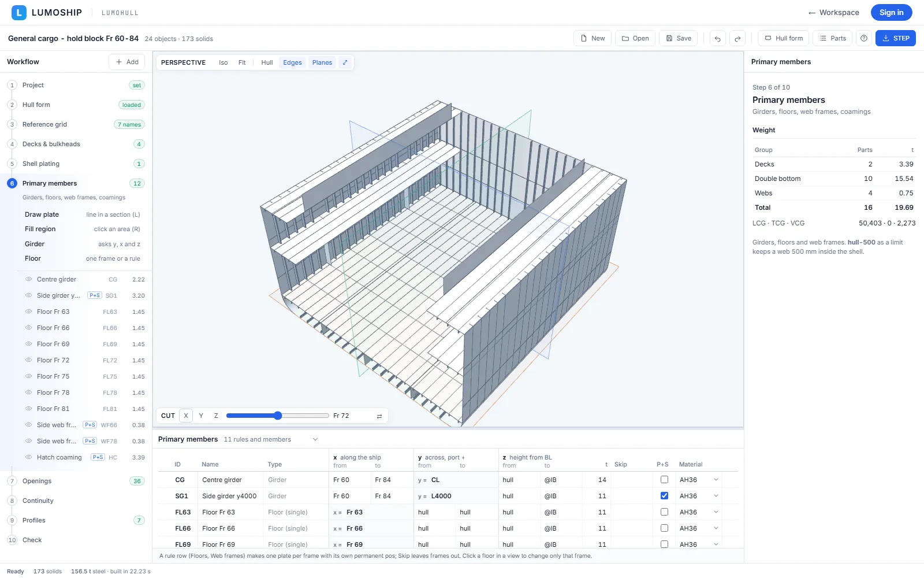Screen dimensions: 924x578
Task: Collapse the Primary members table panel
Action: (x=315, y=439)
